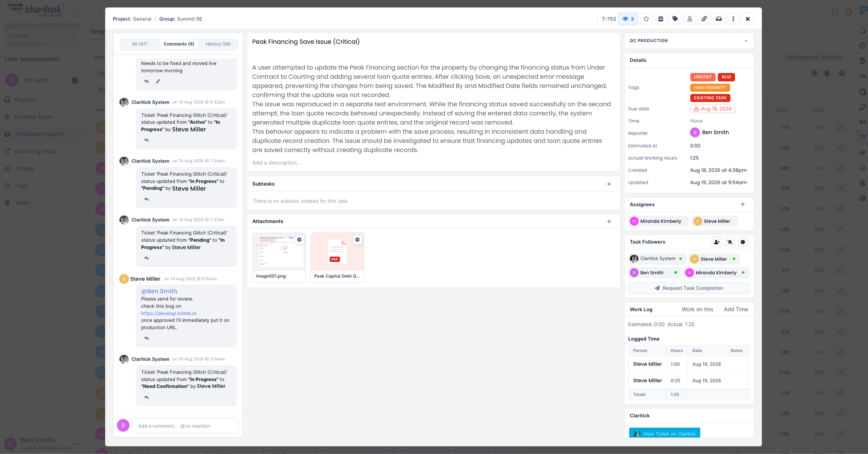Star this task as favorite

tap(646, 19)
